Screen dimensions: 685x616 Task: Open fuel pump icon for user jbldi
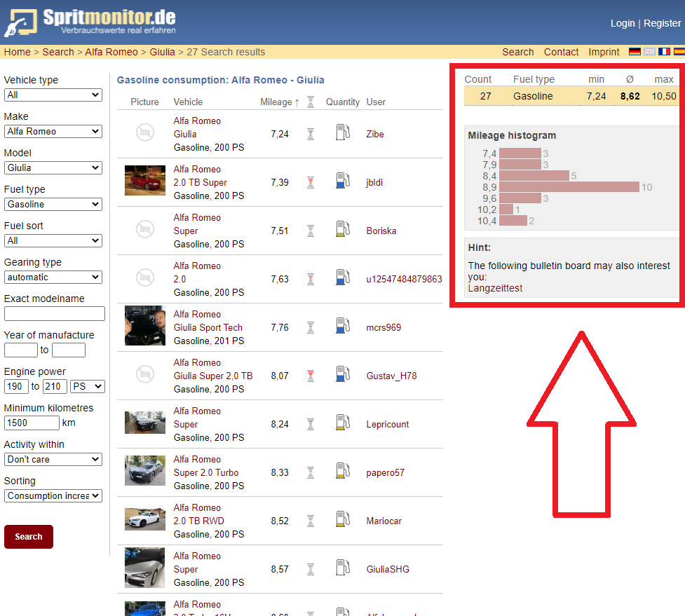point(342,181)
